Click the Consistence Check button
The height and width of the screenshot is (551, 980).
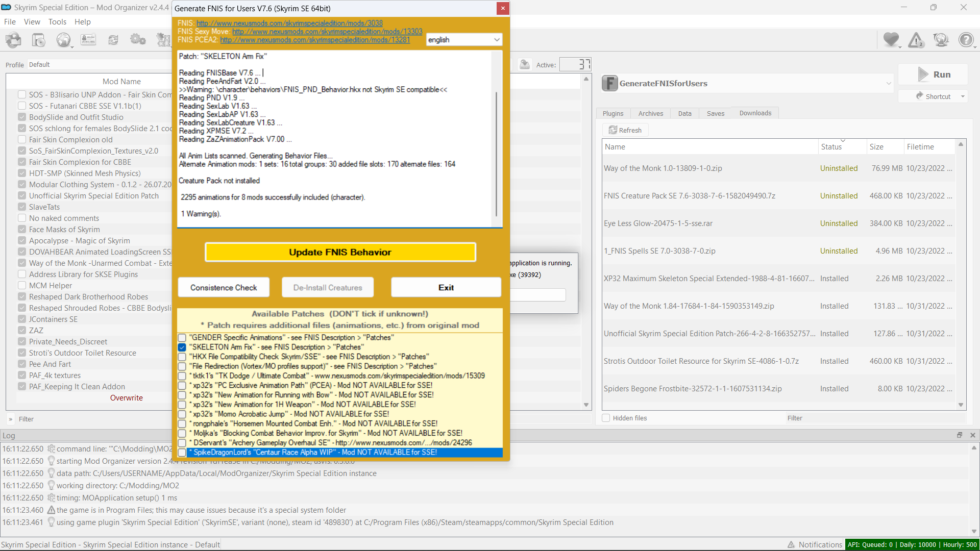click(224, 288)
